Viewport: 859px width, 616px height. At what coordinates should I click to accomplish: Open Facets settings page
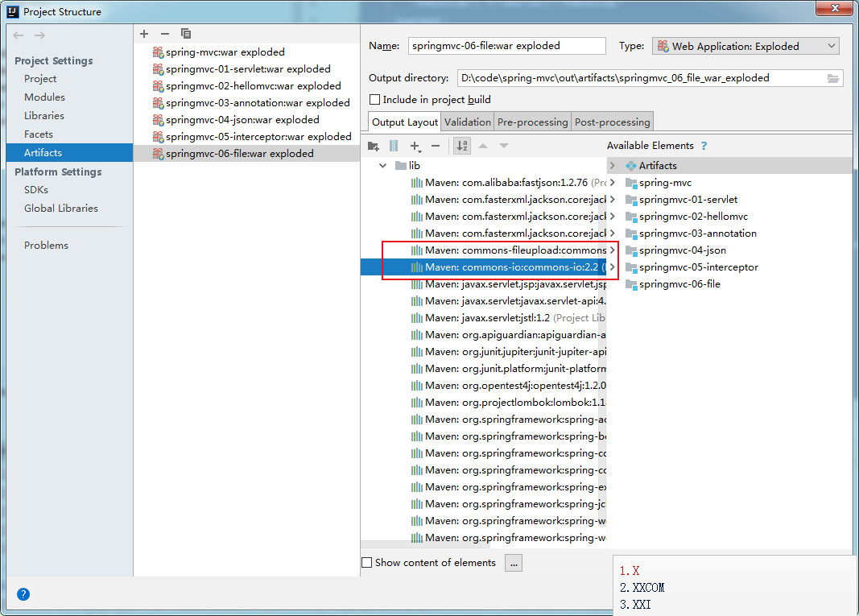(x=39, y=134)
